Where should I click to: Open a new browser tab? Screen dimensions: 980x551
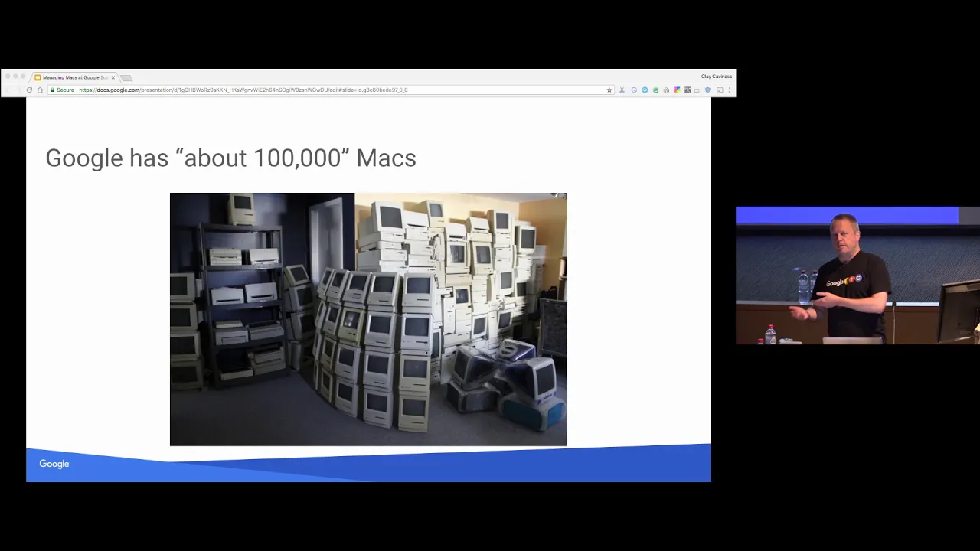tap(126, 78)
